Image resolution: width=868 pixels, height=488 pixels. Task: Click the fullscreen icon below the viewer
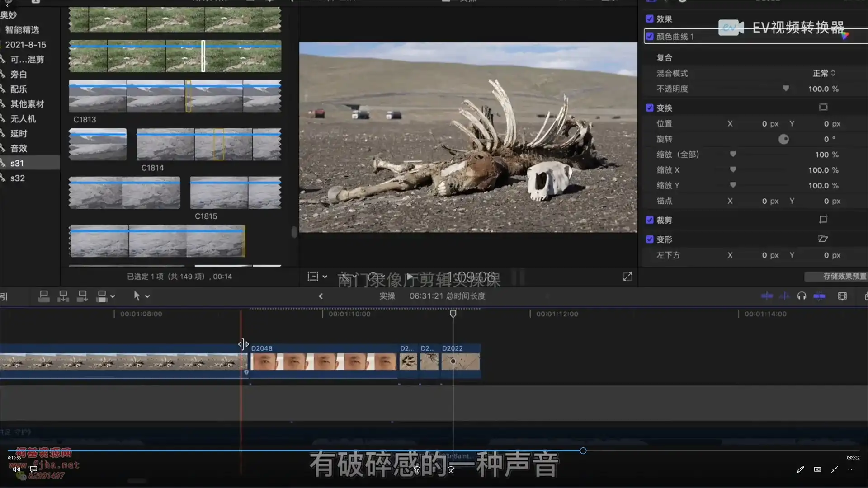point(628,276)
